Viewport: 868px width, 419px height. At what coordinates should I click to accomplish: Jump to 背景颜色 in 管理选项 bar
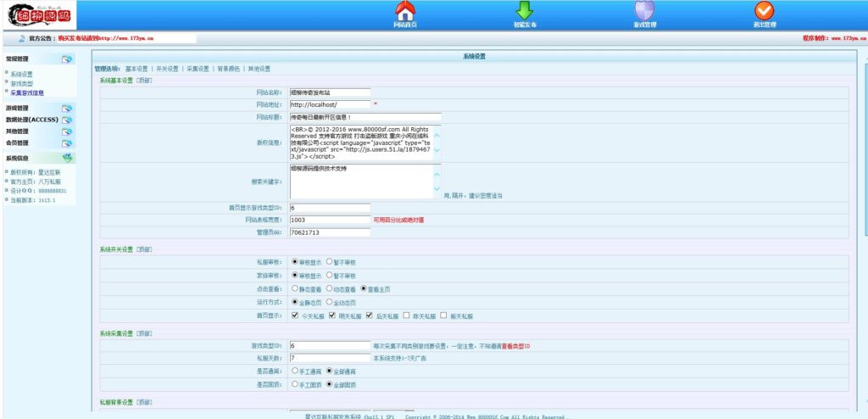[x=229, y=69]
